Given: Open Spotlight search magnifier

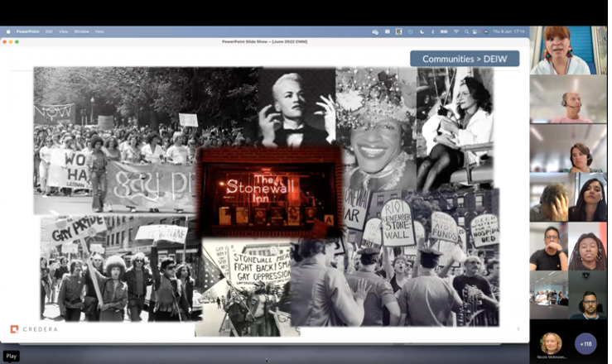Looking at the screenshot, I should click(466, 32).
